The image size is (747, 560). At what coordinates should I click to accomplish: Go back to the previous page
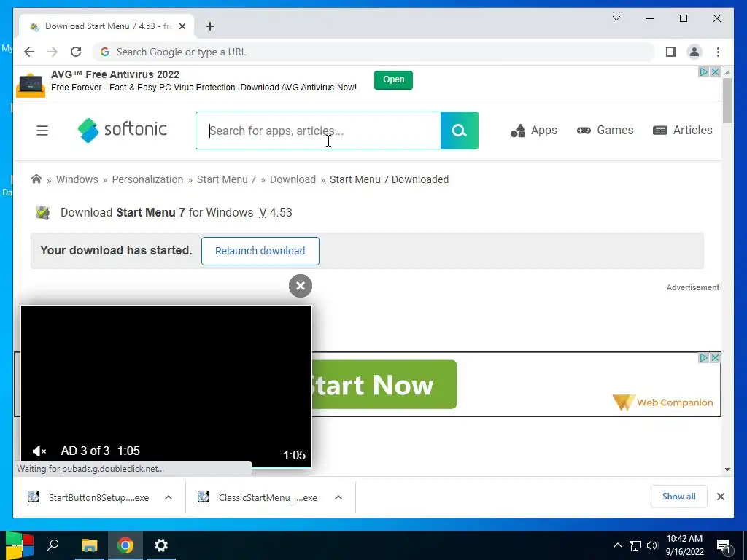[x=29, y=52]
